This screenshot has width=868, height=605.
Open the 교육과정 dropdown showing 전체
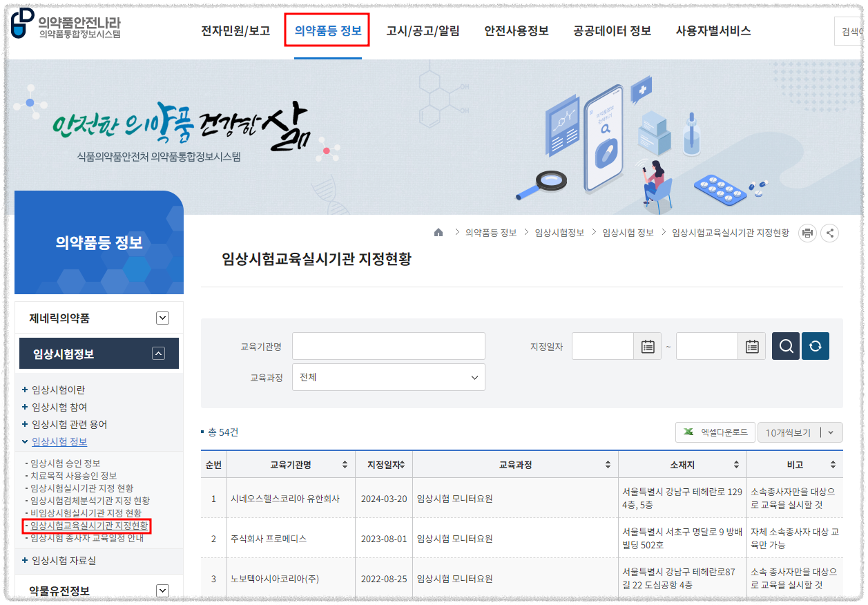(x=389, y=378)
